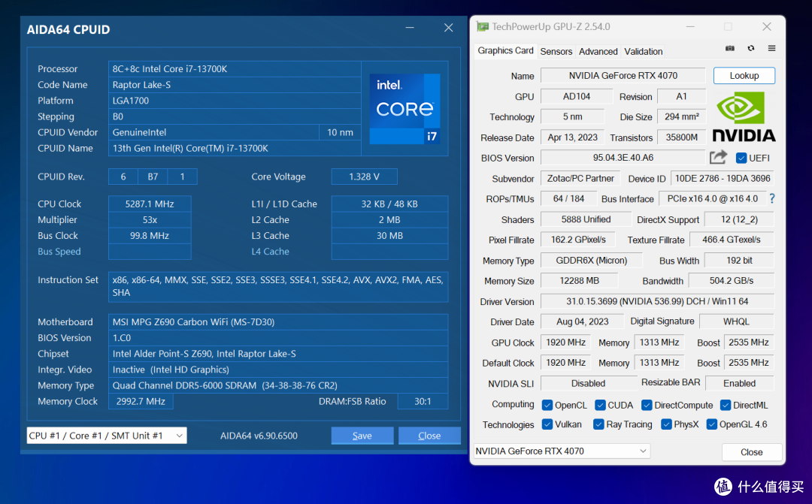Click the Bus Interface question mark
The width and height of the screenshot is (812, 504).
tap(772, 198)
